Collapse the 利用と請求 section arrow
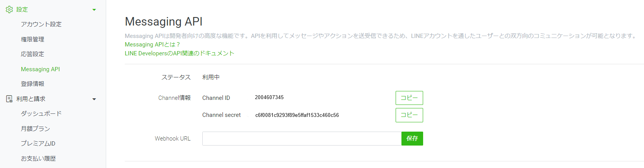 click(x=94, y=99)
